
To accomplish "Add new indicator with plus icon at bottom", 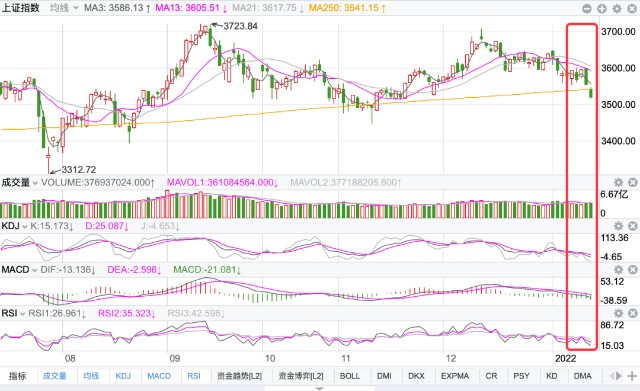I will coord(632,376).
